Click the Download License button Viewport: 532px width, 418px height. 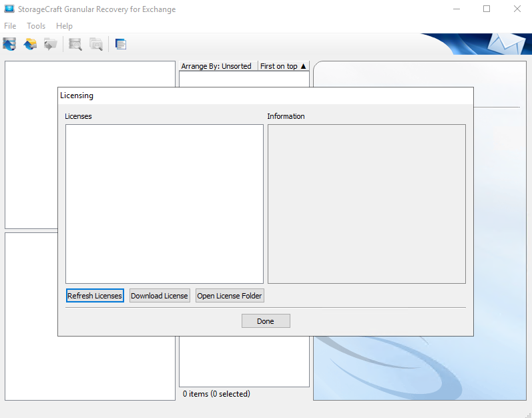(x=160, y=296)
